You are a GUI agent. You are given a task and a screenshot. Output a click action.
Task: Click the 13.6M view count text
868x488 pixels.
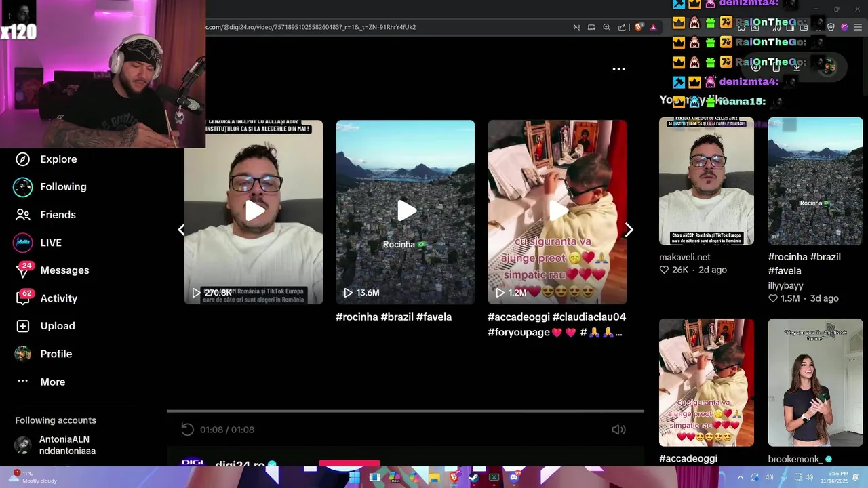click(368, 293)
